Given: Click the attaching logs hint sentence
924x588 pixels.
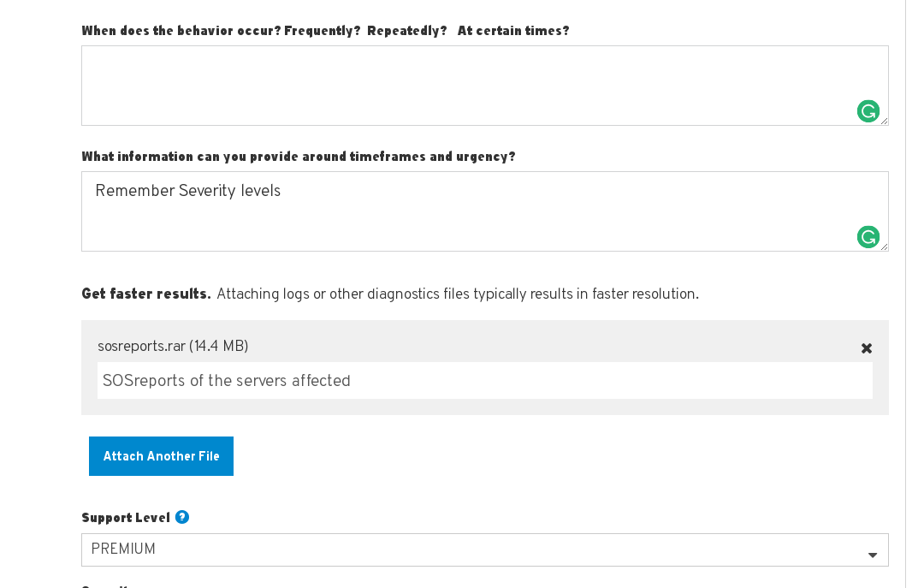Looking at the screenshot, I should pyautogui.click(x=458, y=294).
